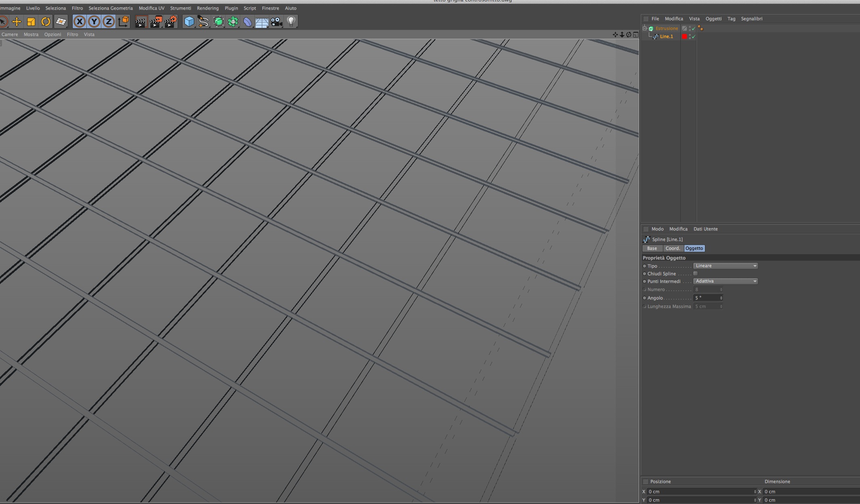Collapse the Estrusione object tree

(x=645, y=28)
